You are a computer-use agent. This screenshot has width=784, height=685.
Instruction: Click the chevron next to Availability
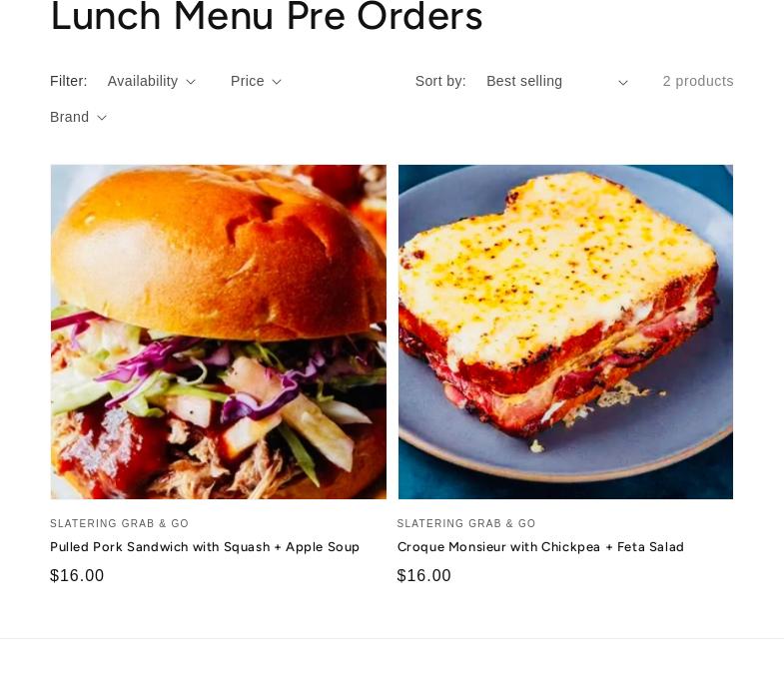[x=191, y=82]
